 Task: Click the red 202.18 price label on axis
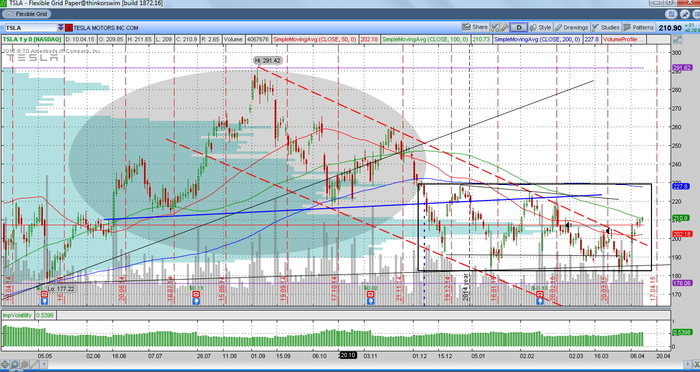683,234
